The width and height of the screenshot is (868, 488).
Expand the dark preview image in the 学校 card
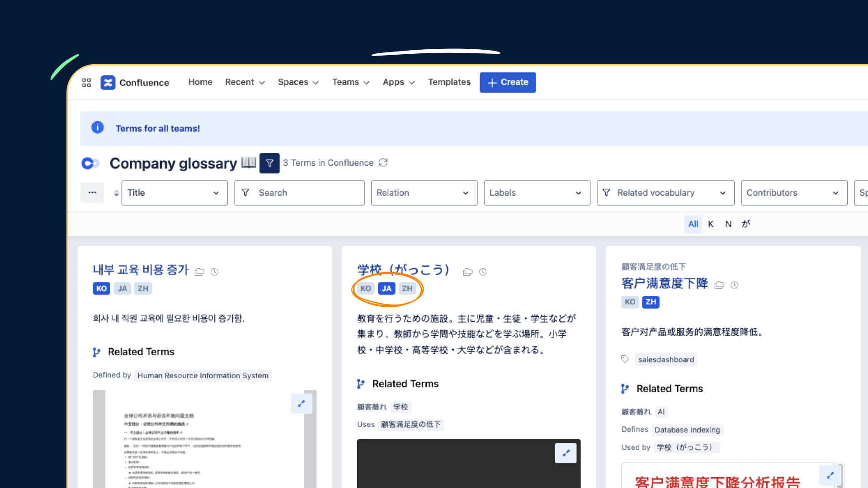[566, 453]
